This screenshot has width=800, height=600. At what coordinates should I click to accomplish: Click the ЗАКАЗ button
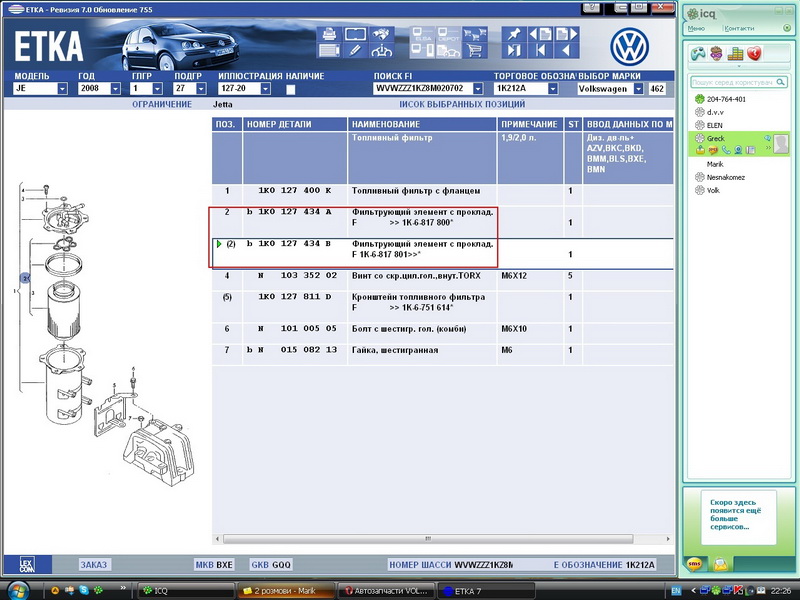94,565
